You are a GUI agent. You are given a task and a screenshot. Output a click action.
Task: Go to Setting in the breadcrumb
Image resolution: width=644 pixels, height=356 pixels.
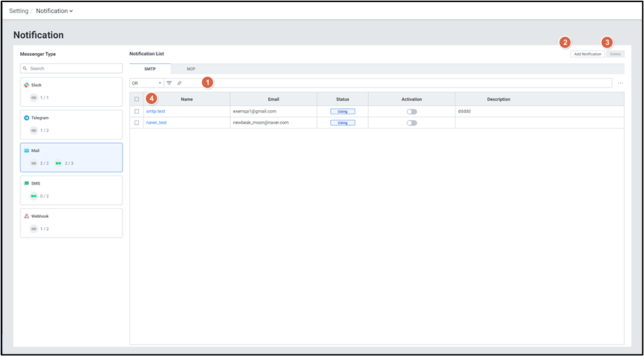(18, 11)
